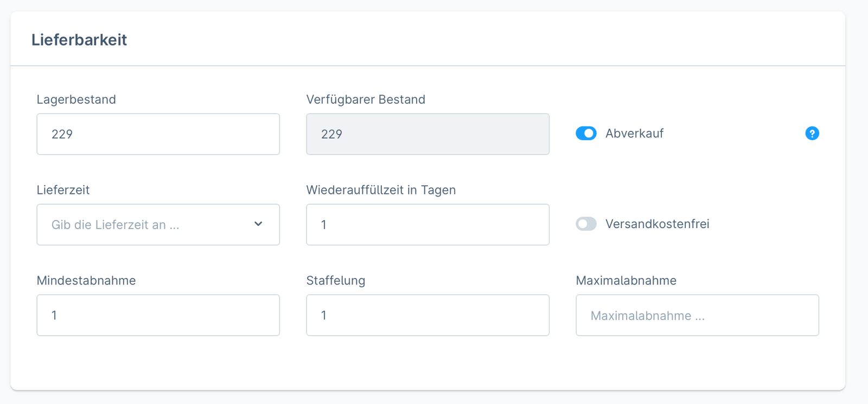Click the Lieferzeit field label

pos(63,190)
